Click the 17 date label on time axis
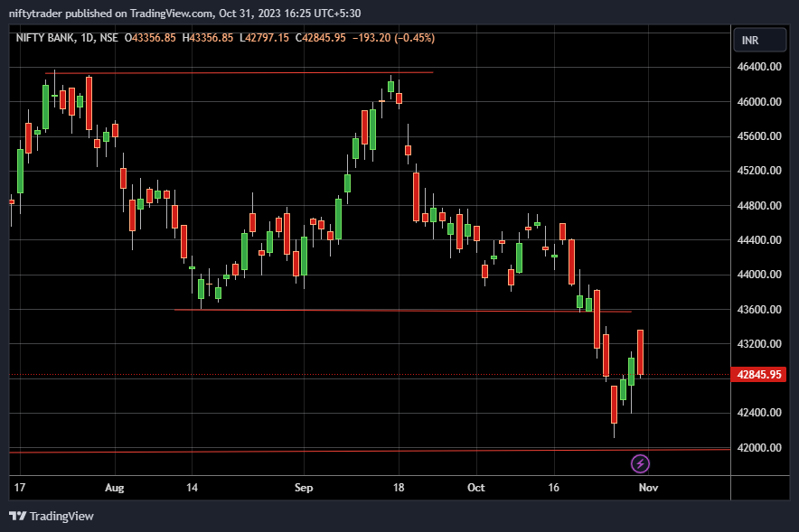The width and height of the screenshot is (799, 532). pyautogui.click(x=19, y=488)
